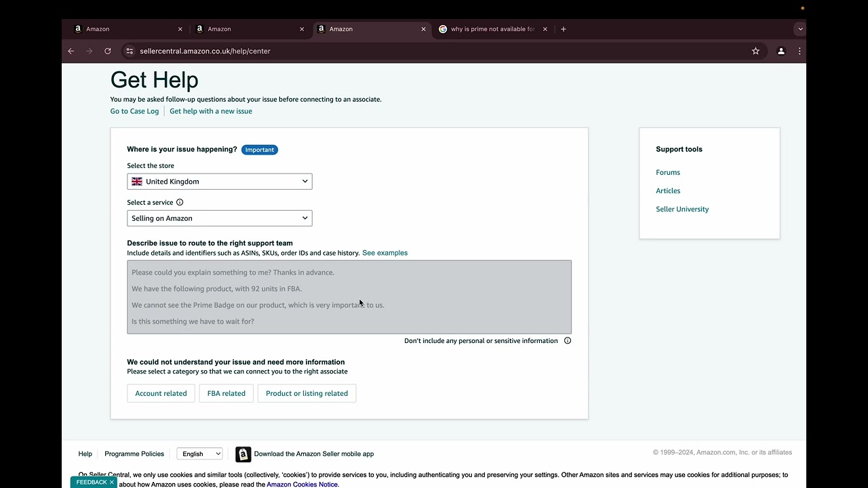Click the 'Support tools' heading
Image resolution: width=868 pixels, height=488 pixels.
pos(679,149)
